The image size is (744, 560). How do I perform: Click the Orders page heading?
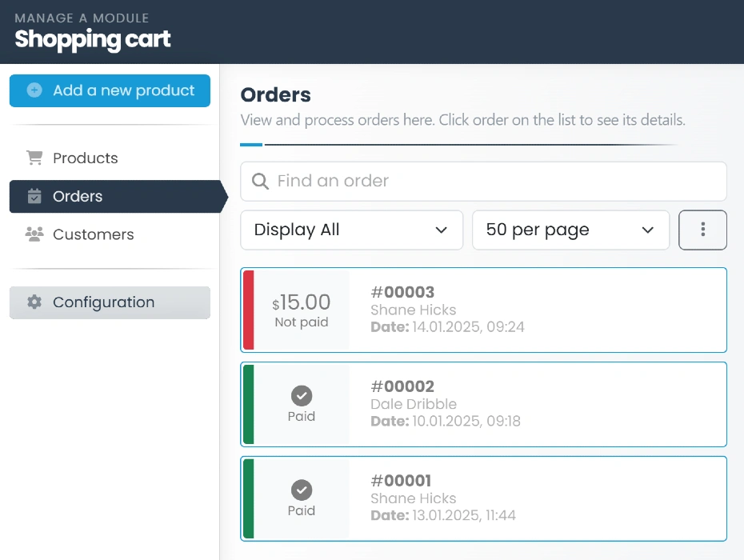[x=276, y=95]
